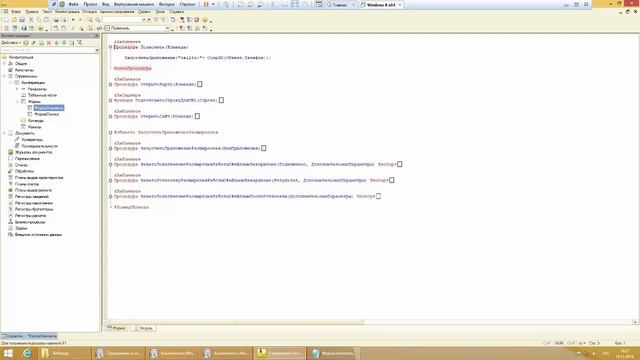Click the Undo arrow icon
Image resolution: width=640 pixels, height=360 pixels.
(x=73, y=20)
